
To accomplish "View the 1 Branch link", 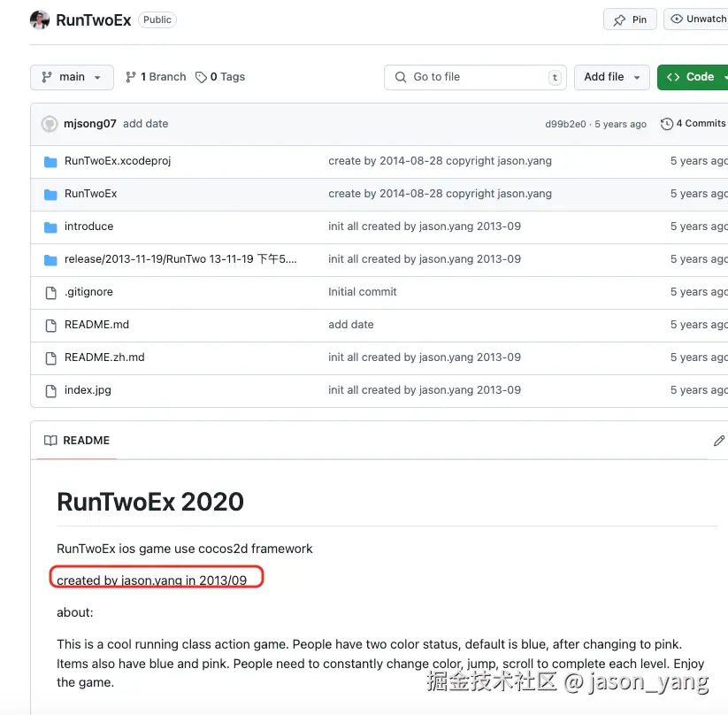I will (x=156, y=77).
